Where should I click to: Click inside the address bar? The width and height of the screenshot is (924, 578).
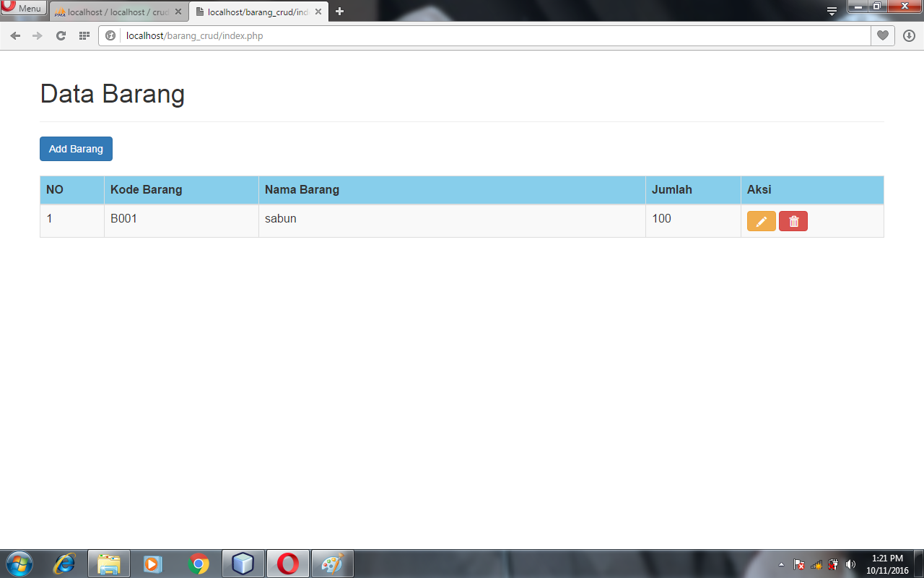[289, 34]
